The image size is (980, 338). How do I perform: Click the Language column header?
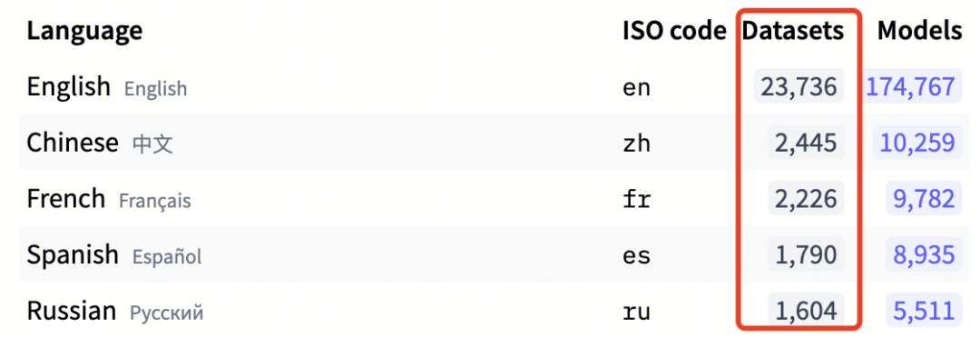coord(84,30)
